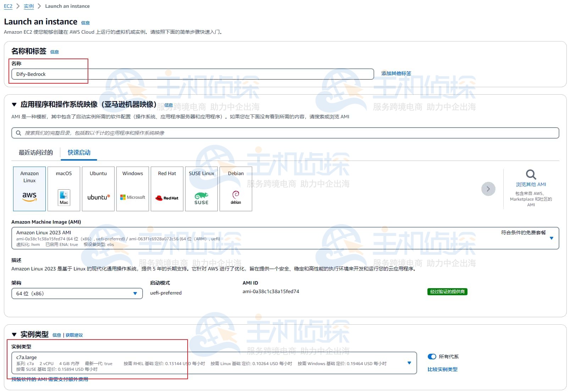The height and width of the screenshot is (392, 570).
Task: Click the magnifier icon in AMI search
Action: [18, 133]
